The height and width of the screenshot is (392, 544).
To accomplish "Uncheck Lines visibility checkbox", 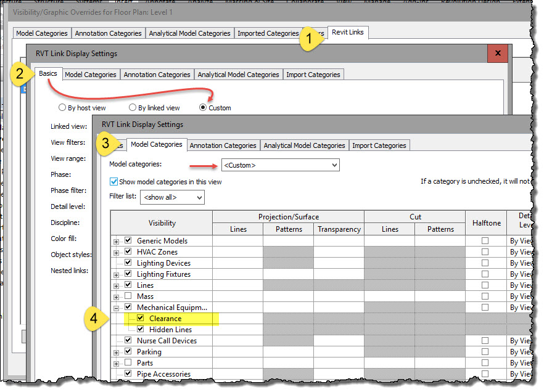I will (128, 285).
